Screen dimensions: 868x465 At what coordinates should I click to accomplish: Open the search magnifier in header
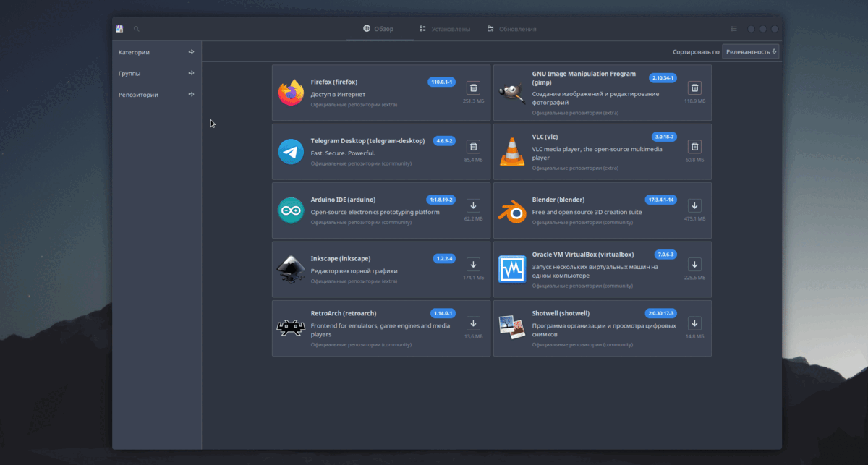pos(136,29)
